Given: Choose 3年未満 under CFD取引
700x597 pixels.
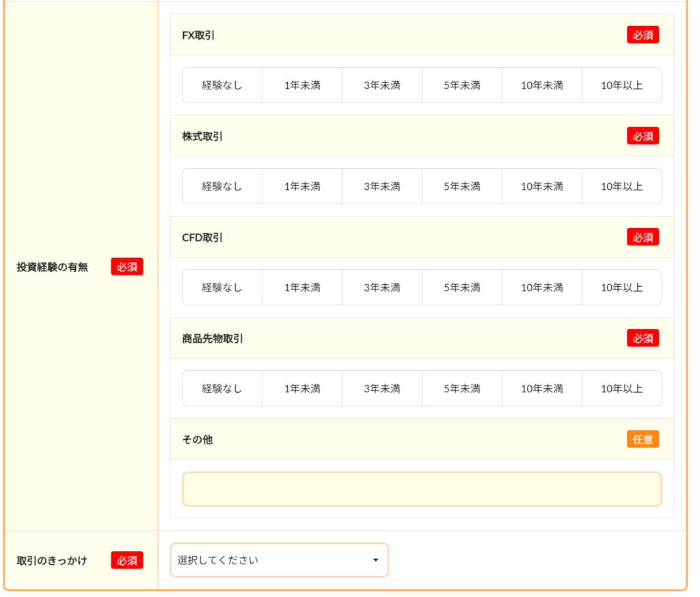Looking at the screenshot, I should coord(382,288).
